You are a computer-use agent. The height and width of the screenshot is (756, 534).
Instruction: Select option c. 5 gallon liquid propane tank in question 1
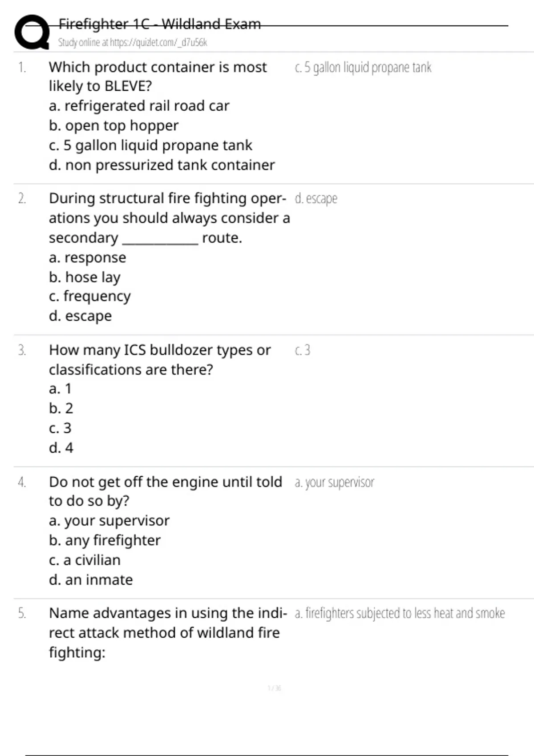(150, 145)
